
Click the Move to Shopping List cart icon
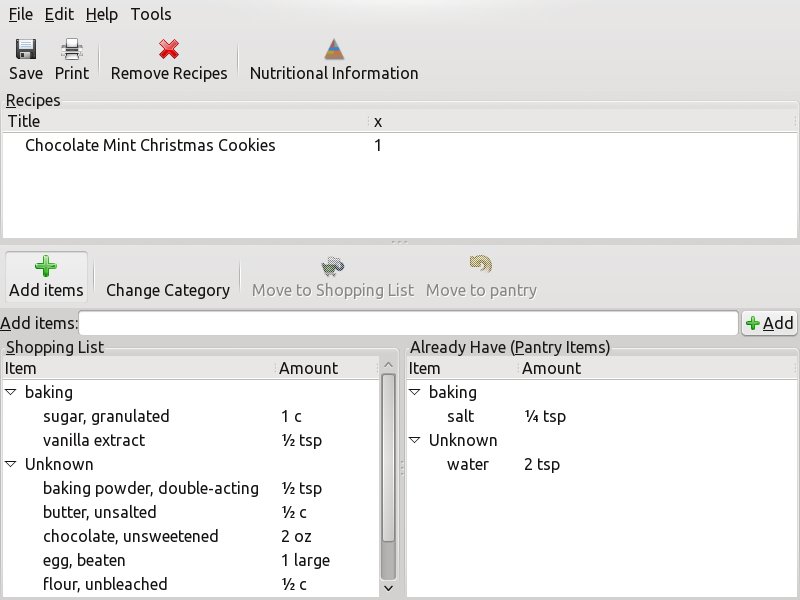pyautogui.click(x=333, y=266)
